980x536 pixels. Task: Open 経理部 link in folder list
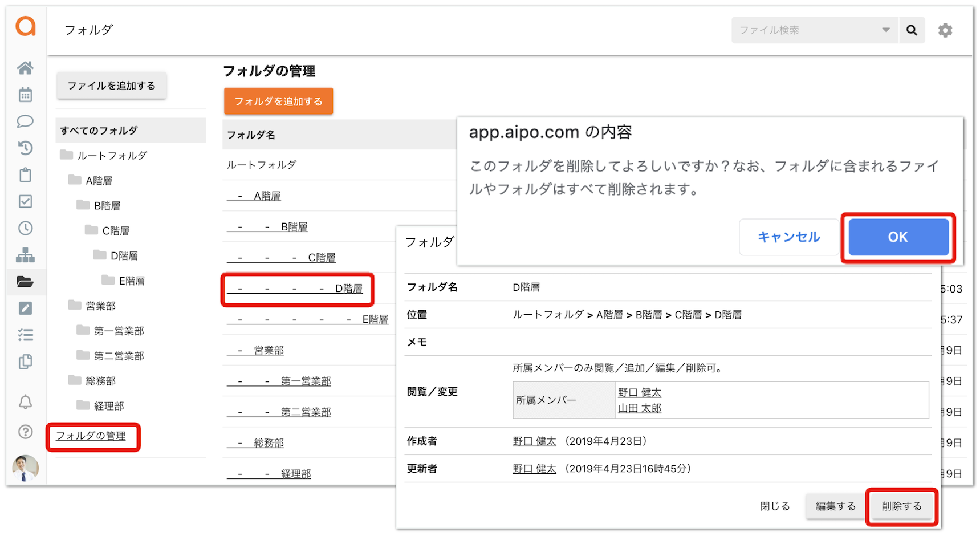[x=269, y=473]
